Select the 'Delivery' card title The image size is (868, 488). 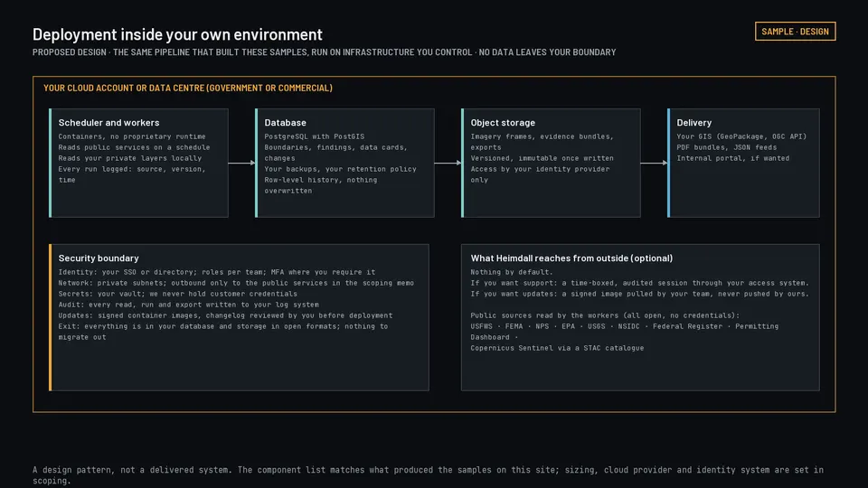tap(693, 122)
